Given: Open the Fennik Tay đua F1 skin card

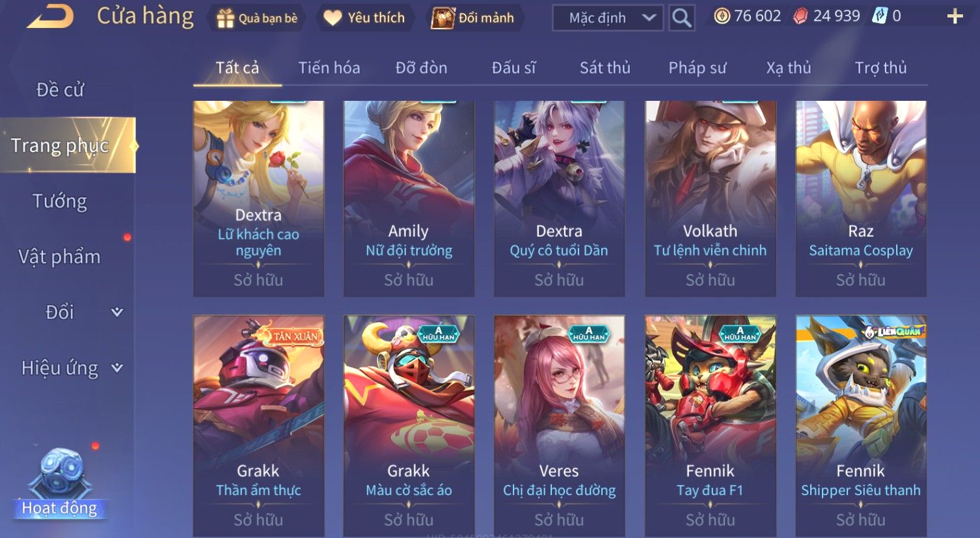Looking at the screenshot, I should point(710,425).
